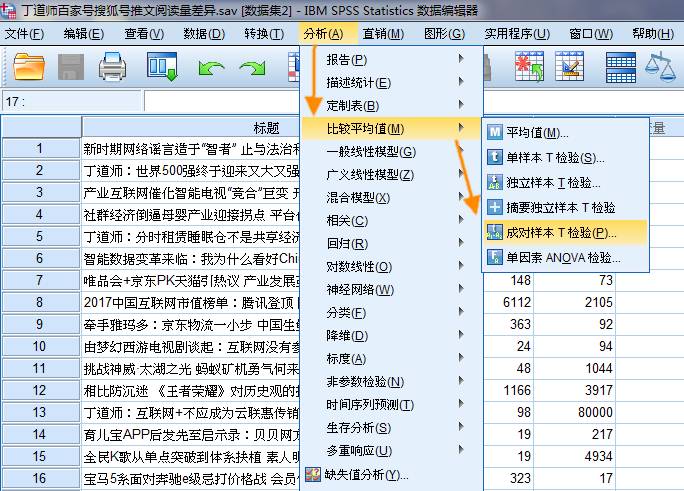
Task: Open the 直销(M) menu
Action: 383,34
